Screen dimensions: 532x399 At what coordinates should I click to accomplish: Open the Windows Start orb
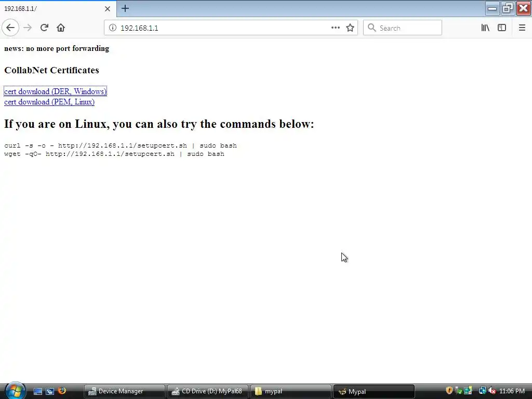coord(15,391)
